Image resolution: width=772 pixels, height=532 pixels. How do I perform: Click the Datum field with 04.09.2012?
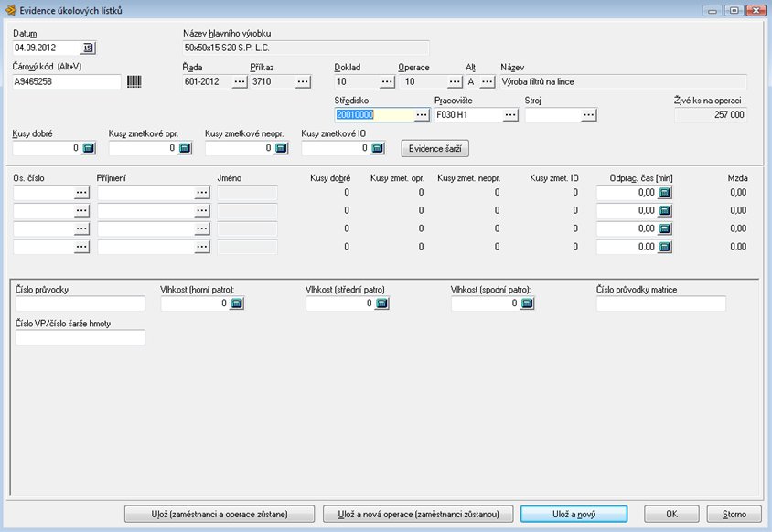[x=47, y=48]
